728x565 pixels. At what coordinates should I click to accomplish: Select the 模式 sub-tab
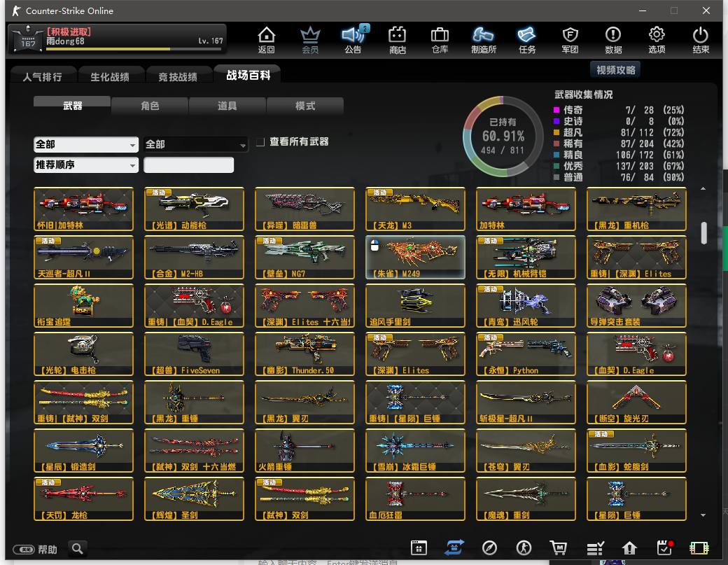305,106
